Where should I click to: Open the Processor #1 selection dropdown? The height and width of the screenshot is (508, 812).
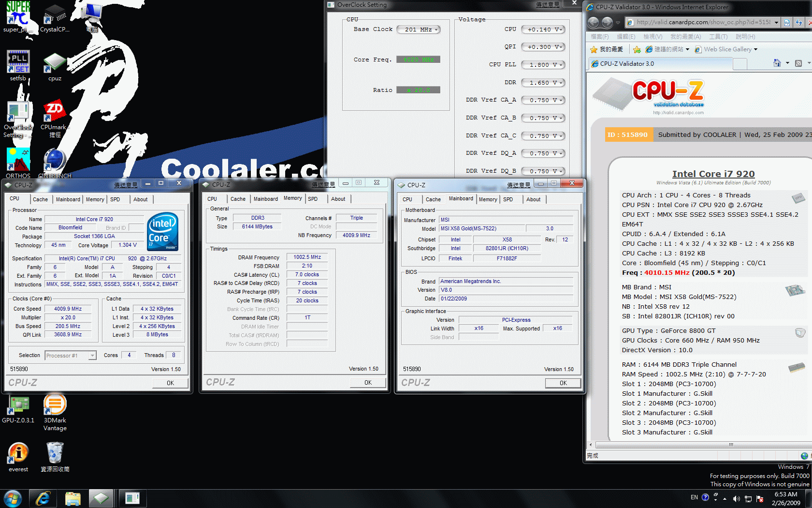(71, 356)
